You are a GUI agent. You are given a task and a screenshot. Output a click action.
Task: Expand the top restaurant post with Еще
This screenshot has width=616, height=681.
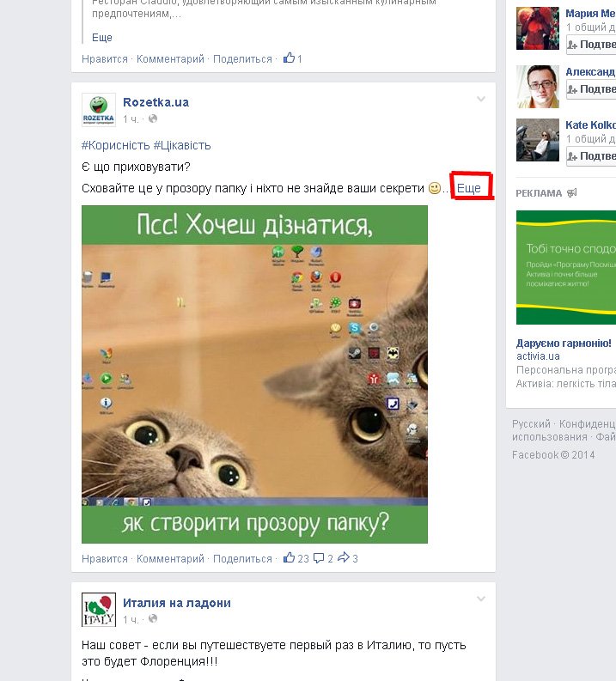tap(102, 37)
